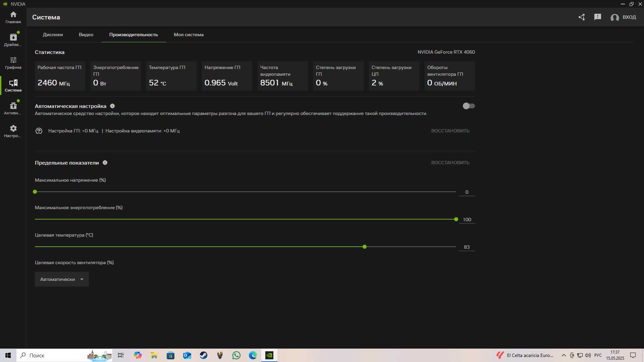Select the Система sidebar item
The width and height of the screenshot is (644, 362).
tap(13, 85)
